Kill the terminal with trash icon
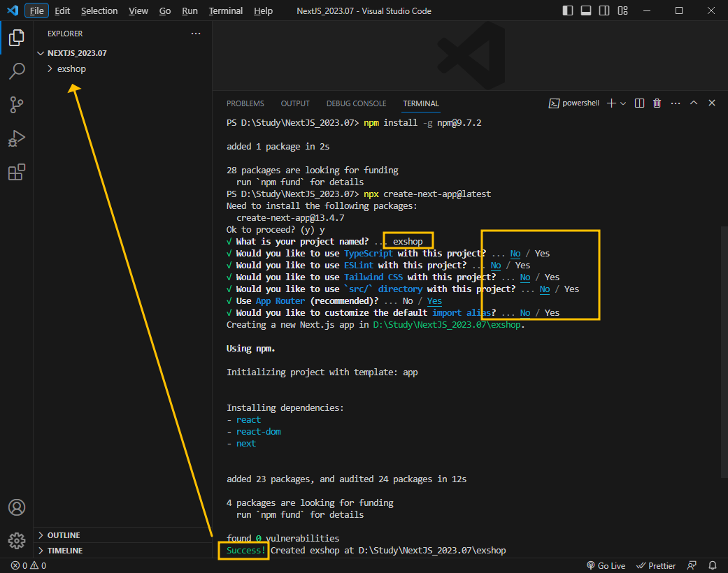The image size is (728, 573). 657,103
